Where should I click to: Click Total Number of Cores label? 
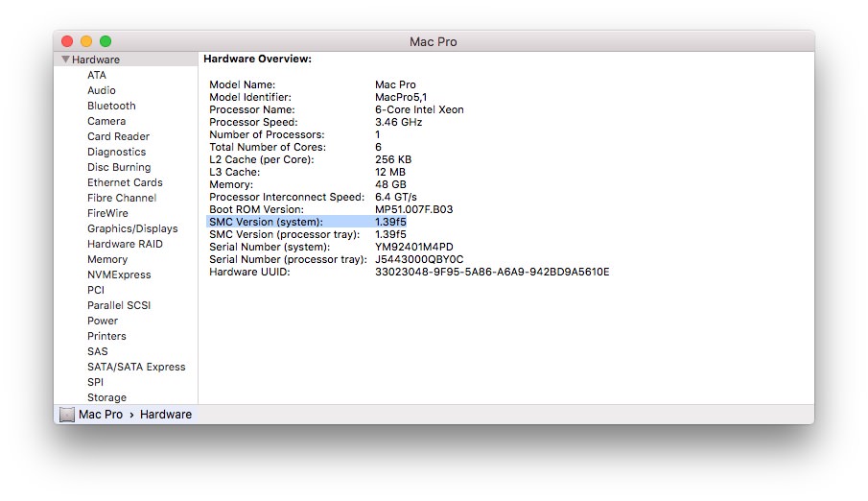[268, 147]
